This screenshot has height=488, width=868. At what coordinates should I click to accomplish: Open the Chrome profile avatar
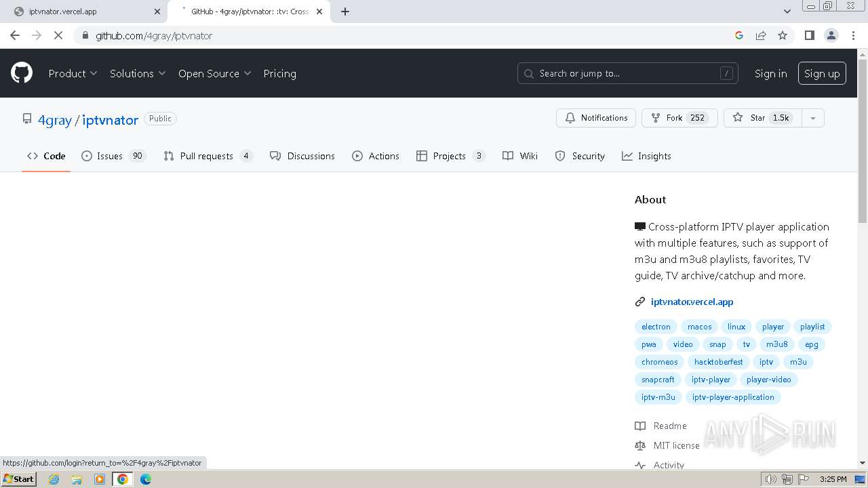point(831,35)
